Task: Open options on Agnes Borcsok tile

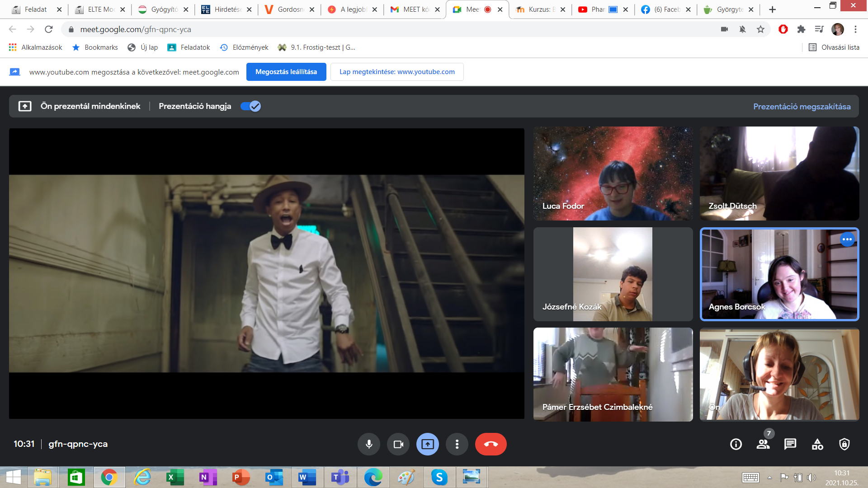Action: [847, 239]
